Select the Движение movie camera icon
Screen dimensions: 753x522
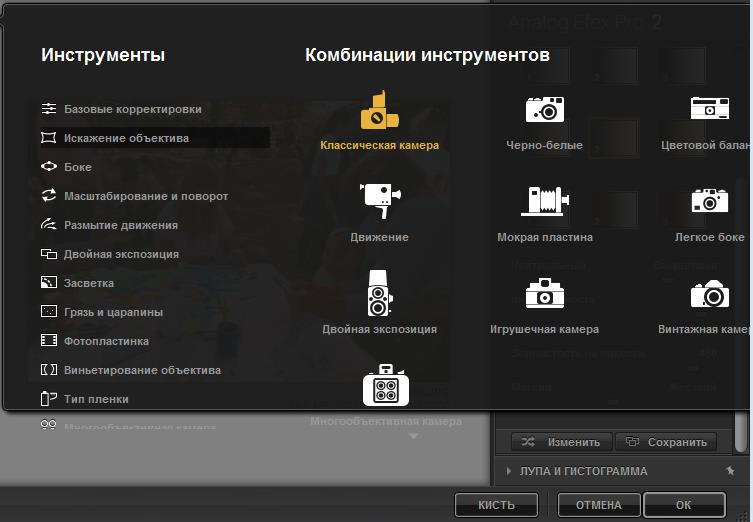pyautogui.click(x=380, y=201)
